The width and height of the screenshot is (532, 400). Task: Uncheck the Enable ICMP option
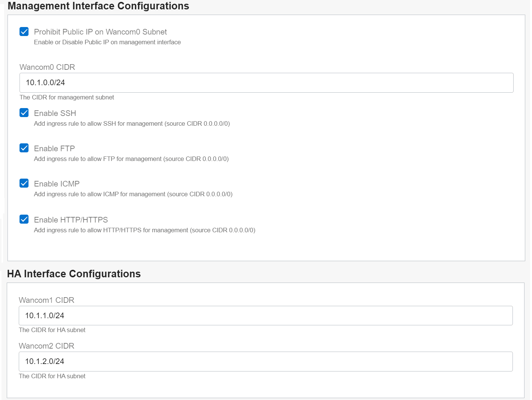(24, 183)
